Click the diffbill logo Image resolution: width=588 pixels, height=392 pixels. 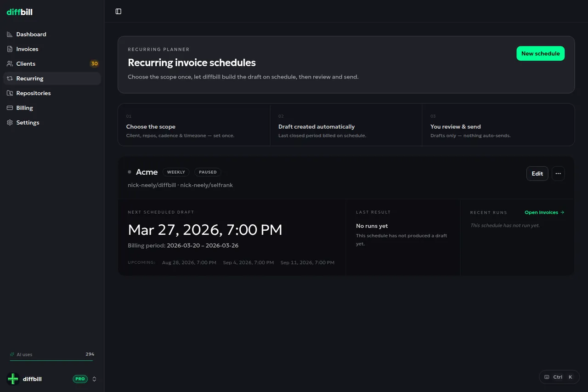[x=19, y=12]
